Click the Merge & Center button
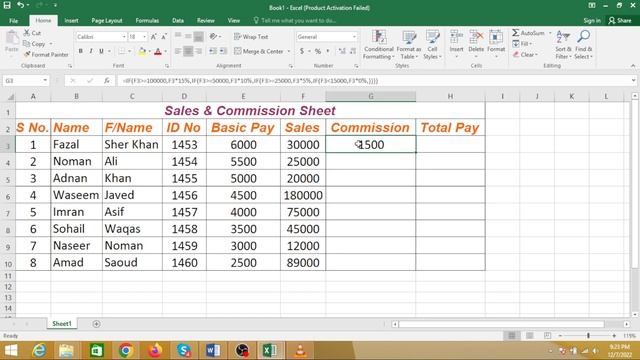640x360 pixels. [x=259, y=51]
